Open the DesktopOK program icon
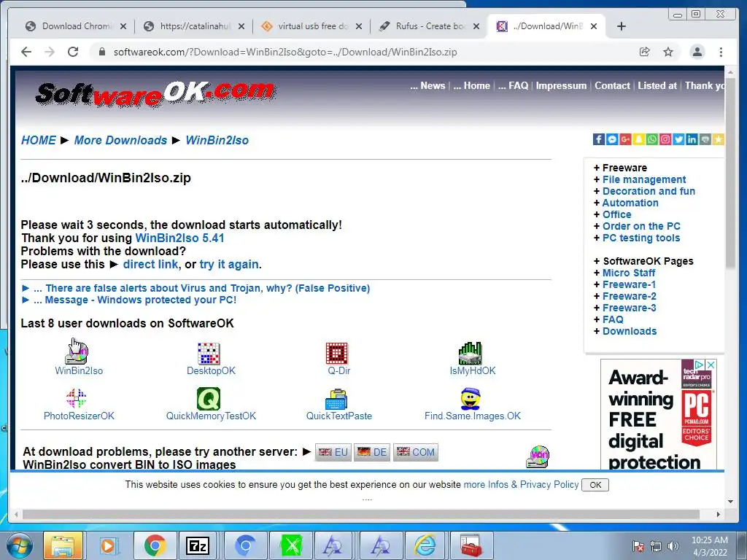The width and height of the screenshot is (747, 560). (209, 354)
